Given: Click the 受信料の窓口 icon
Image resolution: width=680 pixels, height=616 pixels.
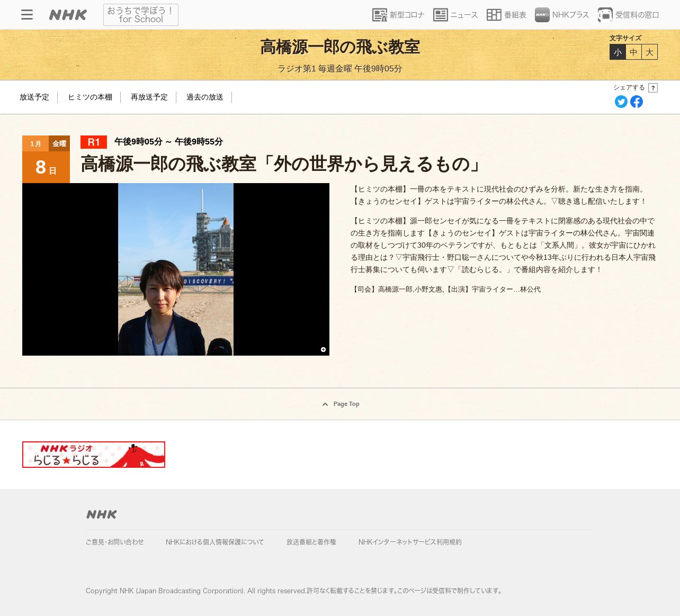Looking at the screenshot, I should click(605, 15).
